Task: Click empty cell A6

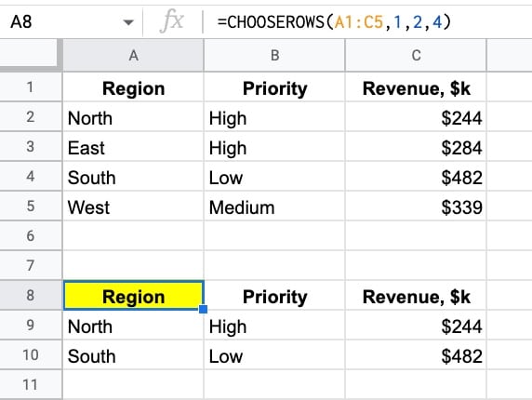Action: (133, 235)
